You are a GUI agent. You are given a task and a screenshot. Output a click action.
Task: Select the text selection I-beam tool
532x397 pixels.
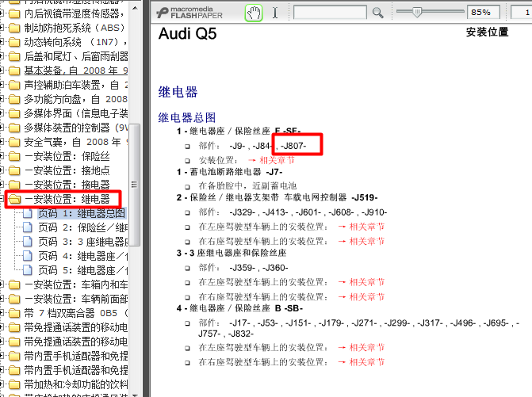click(x=275, y=13)
